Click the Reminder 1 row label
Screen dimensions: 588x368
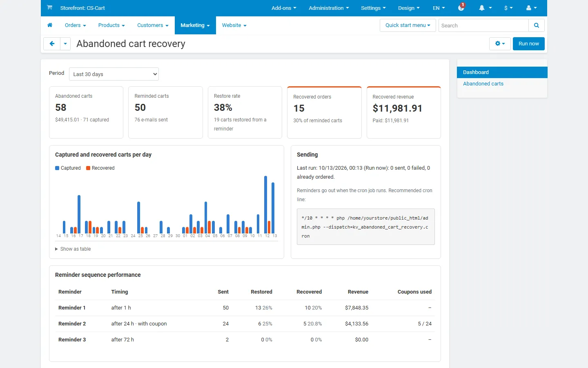tap(72, 308)
